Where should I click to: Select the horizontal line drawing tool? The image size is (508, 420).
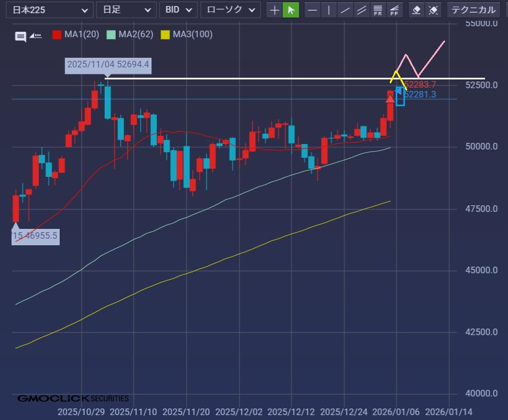312,10
